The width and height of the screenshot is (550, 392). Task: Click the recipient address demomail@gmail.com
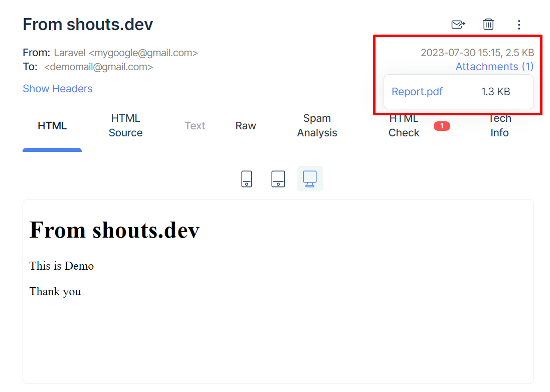click(99, 67)
